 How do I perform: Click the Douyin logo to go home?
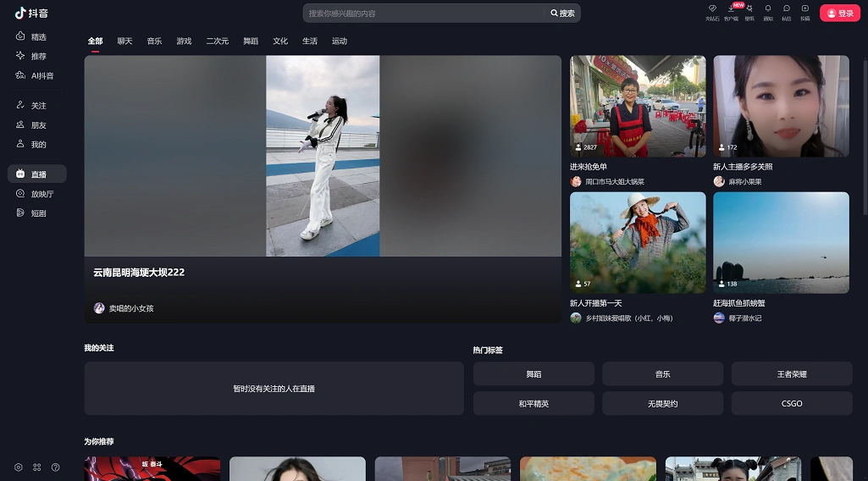click(31, 13)
